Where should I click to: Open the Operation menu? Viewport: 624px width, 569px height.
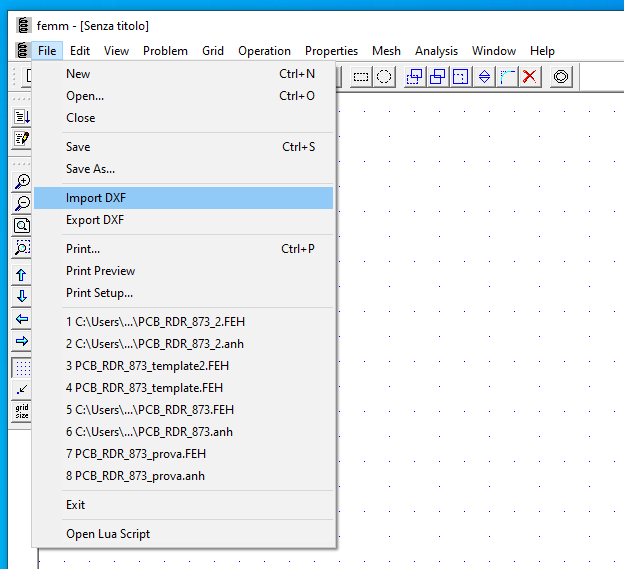click(x=264, y=51)
